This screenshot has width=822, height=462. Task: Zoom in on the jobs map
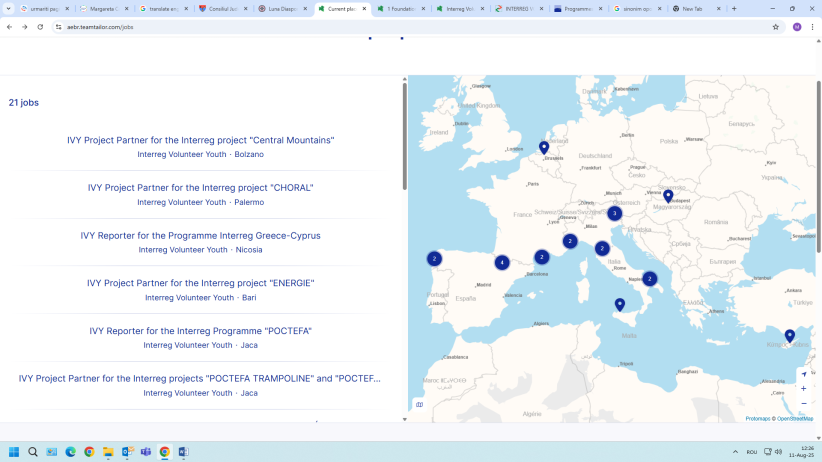coord(803,388)
